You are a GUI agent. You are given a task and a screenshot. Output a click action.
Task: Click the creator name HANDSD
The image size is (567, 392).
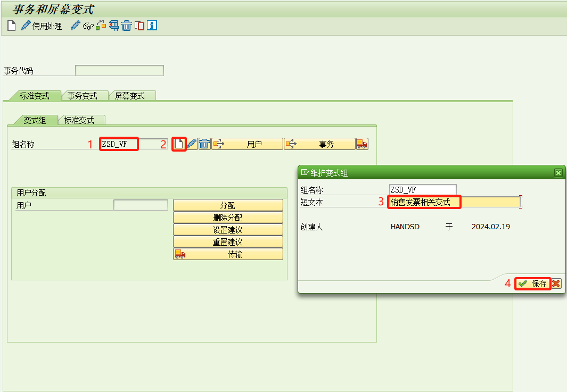click(x=405, y=227)
